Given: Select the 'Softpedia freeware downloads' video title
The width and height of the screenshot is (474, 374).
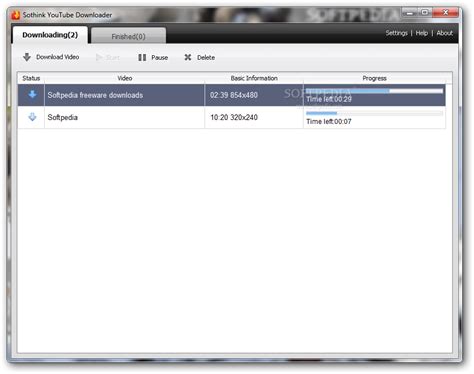Looking at the screenshot, I should [95, 95].
